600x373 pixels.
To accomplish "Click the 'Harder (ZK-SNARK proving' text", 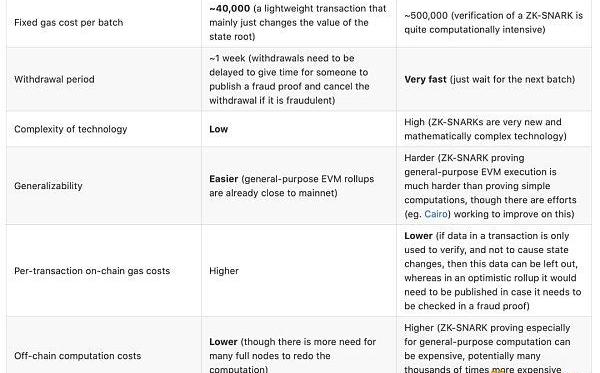I will pos(464,158).
